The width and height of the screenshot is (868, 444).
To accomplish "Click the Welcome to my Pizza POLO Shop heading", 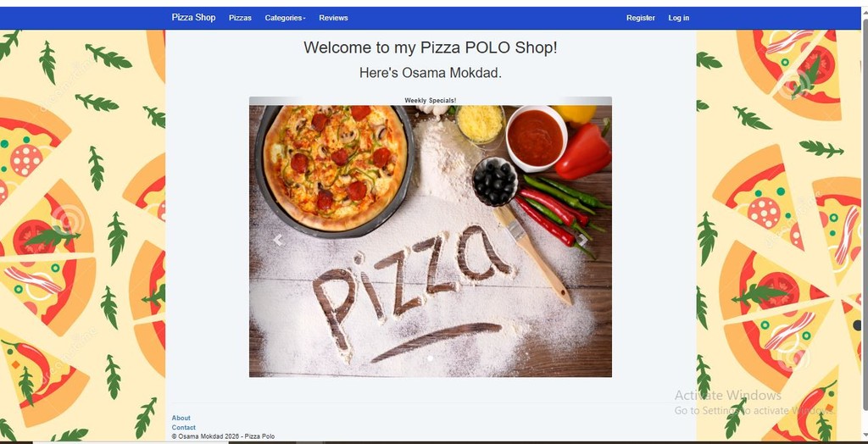I will [x=430, y=47].
